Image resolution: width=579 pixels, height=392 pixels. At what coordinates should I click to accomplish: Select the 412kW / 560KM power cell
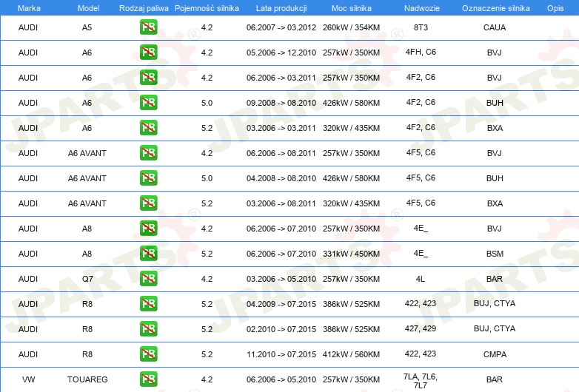coord(350,354)
